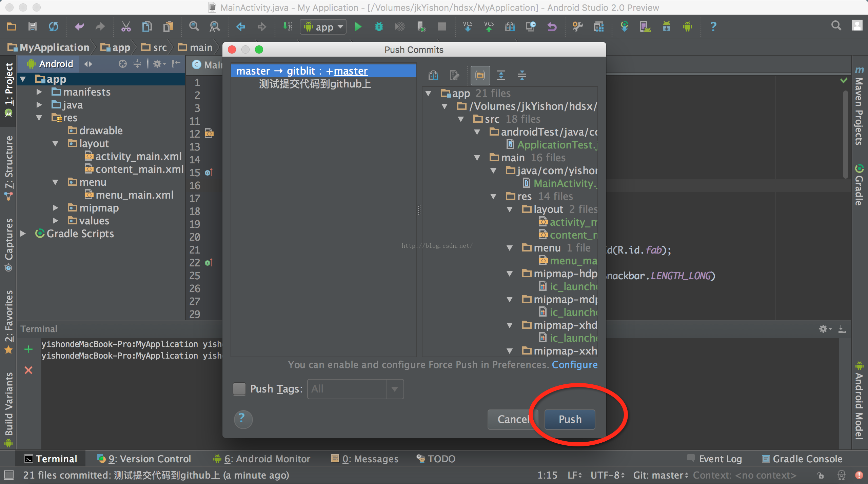Screen dimensions: 868x484
Task: Expand the mipmap folder
Action: (56, 208)
